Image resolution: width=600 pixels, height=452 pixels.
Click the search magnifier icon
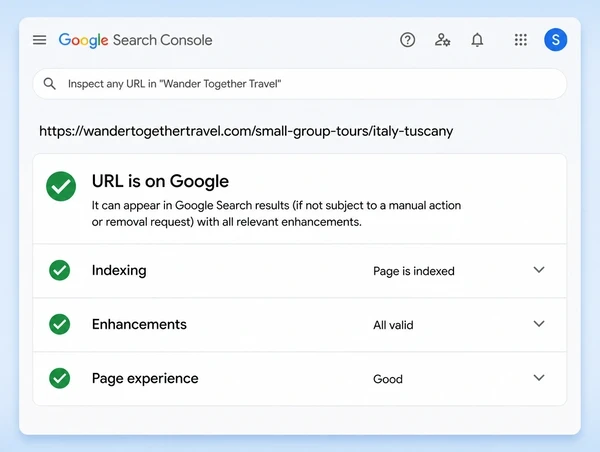pos(49,83)
